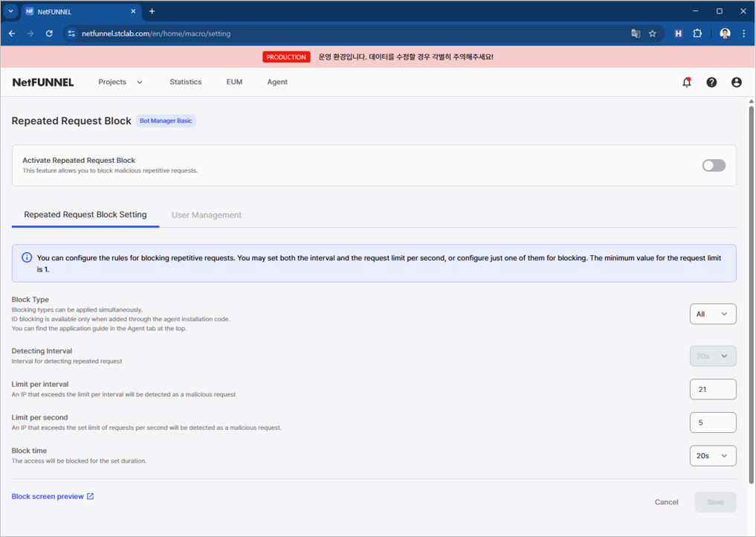The width and height of the screenshot is (756, 537).
Task: Bookmark this page with star icon
Action: click(x=653, y=33)
